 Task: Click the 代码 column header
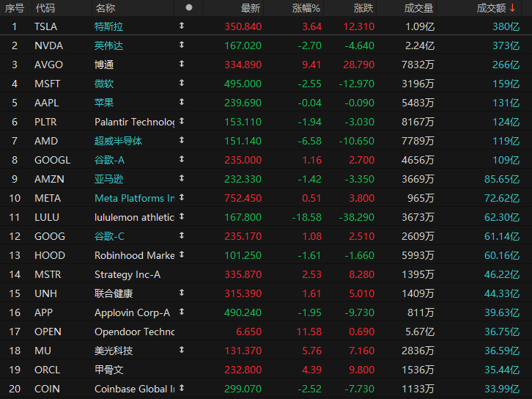click(45, 8)
